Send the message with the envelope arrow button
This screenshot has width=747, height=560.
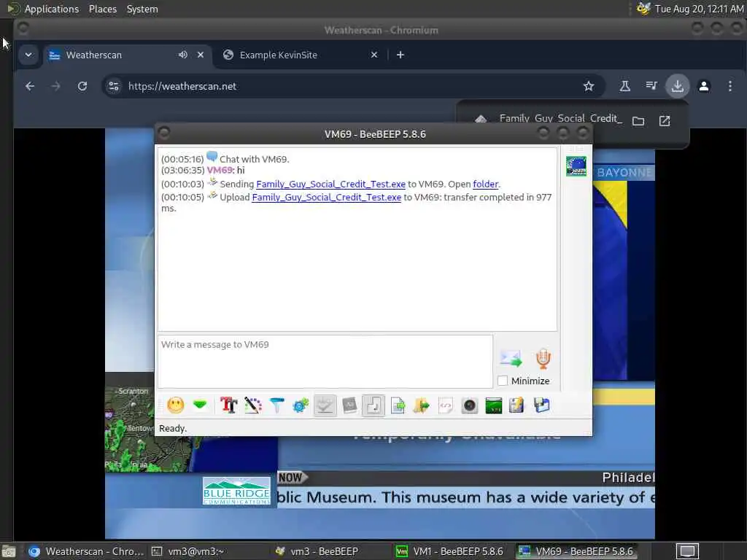(511, 358)
